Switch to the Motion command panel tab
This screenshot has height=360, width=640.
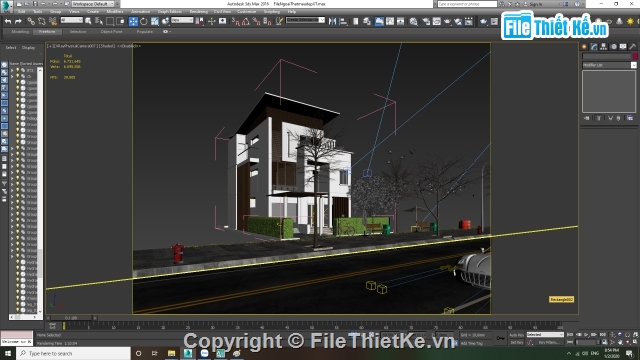[613, 47]
